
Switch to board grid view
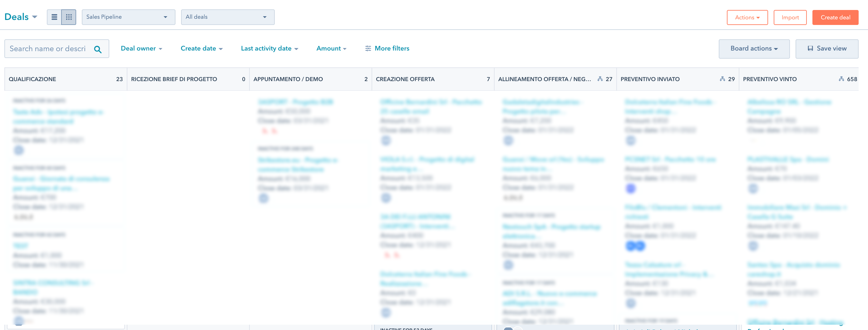[69, 17]
